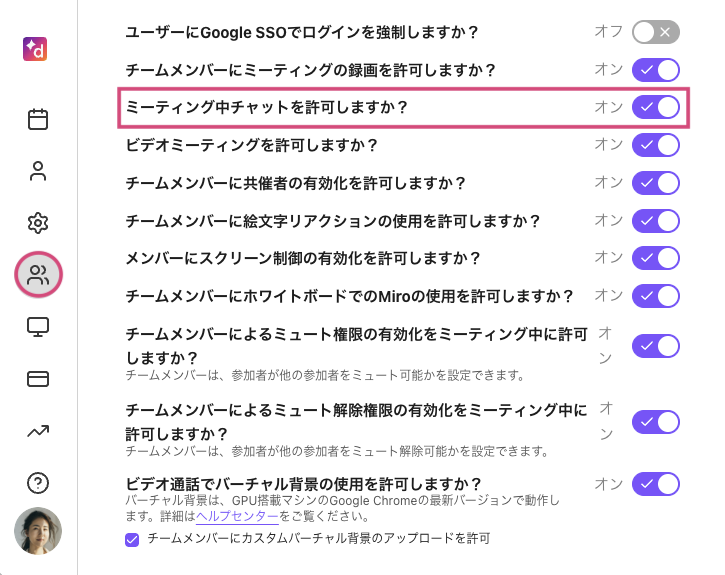The height and width of the screenshot is (575, 725).
Task: Open the billing card icon
Action: pos(38,379)
